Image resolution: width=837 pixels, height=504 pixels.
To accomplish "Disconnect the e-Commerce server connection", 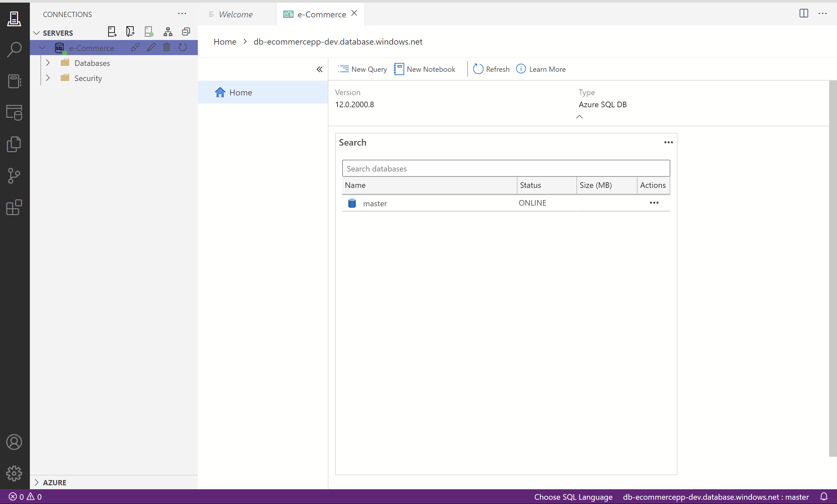I will pos(135,48).
